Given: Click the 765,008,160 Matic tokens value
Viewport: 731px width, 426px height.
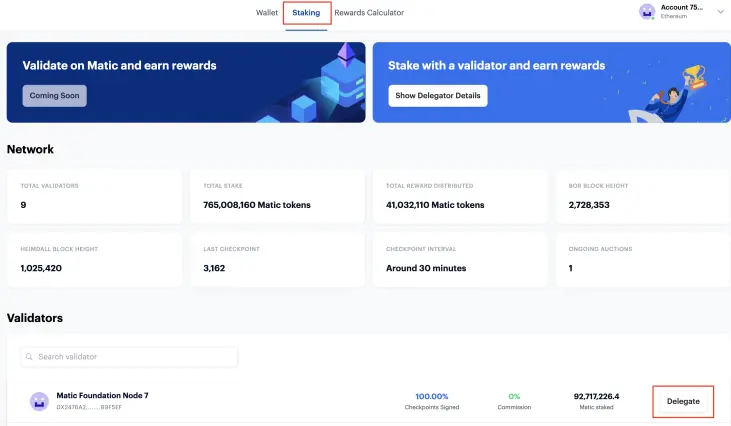Looking at the screenshot, I should point(257,205).
